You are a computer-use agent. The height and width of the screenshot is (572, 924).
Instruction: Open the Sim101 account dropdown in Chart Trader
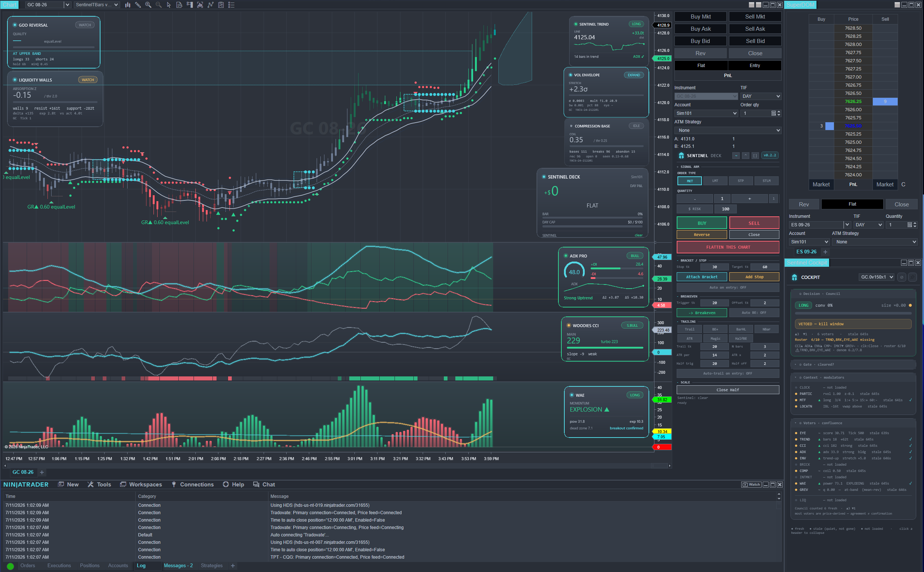[x=706, y=113]
